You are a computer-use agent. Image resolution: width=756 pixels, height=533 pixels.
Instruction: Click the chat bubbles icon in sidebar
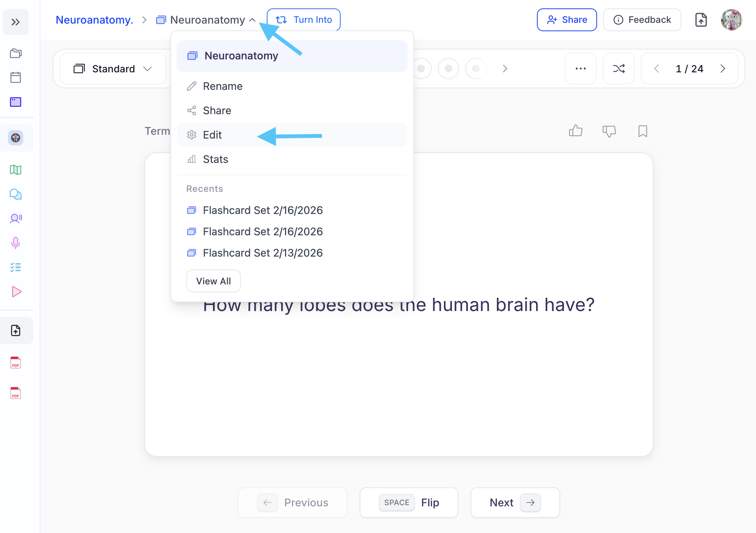point(16,194)
